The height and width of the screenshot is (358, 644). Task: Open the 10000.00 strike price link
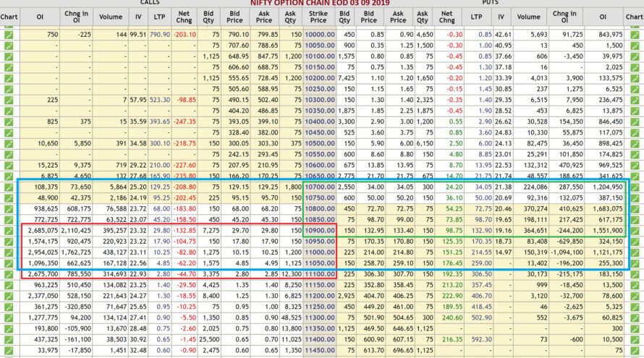click(320, 35)
